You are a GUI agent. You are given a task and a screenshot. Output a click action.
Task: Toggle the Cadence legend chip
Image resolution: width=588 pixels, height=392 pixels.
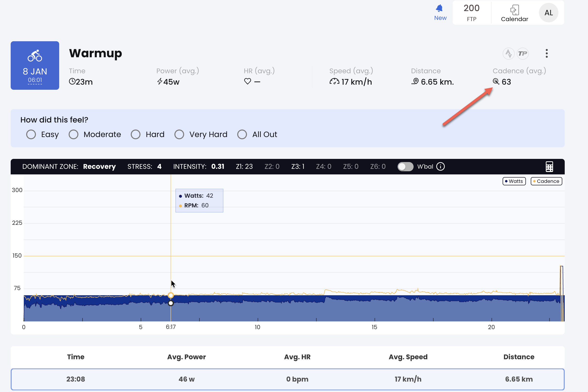pos(546,181)
